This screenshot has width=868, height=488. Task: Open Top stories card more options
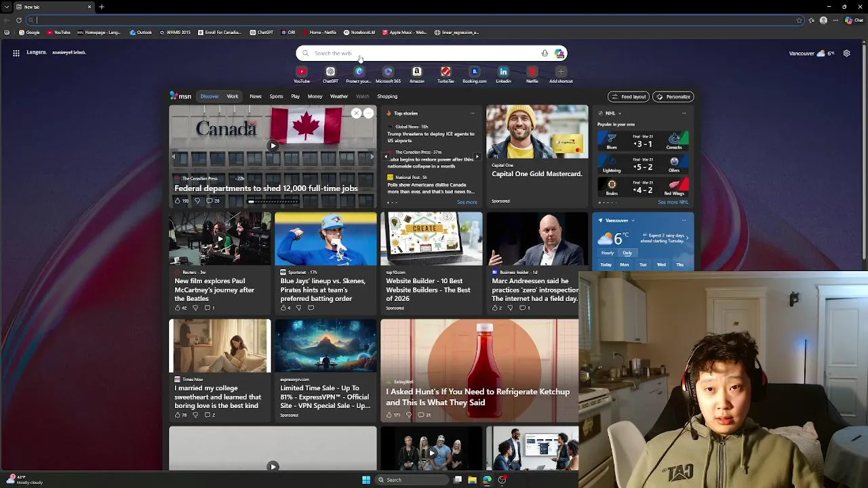click(472, 113)
